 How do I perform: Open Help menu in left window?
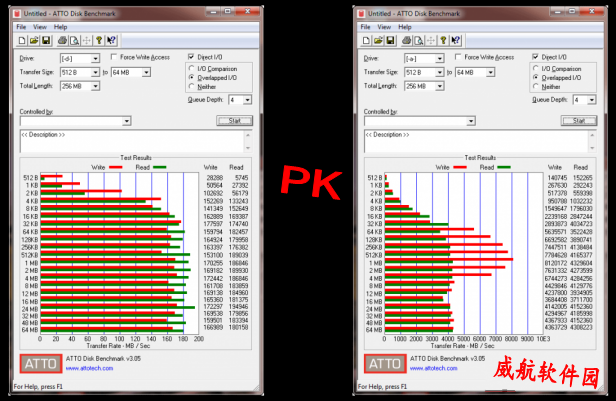click(60, 27)
